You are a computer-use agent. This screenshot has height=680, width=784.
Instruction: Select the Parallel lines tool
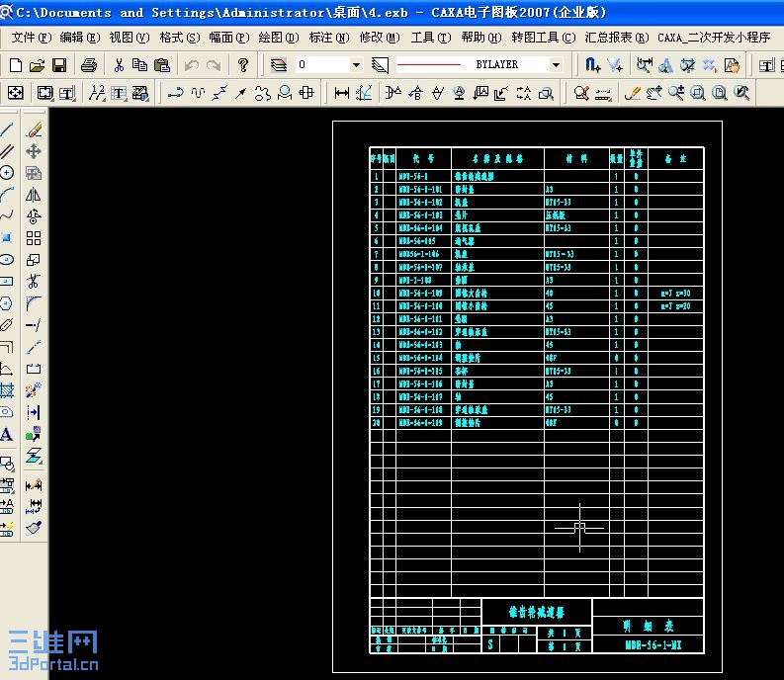point(7,151)
